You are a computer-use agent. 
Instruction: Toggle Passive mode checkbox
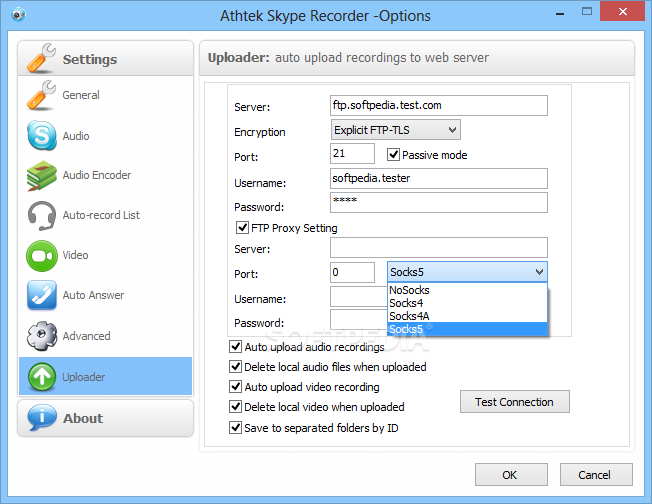pyautogui.click(x=393, y=155)
